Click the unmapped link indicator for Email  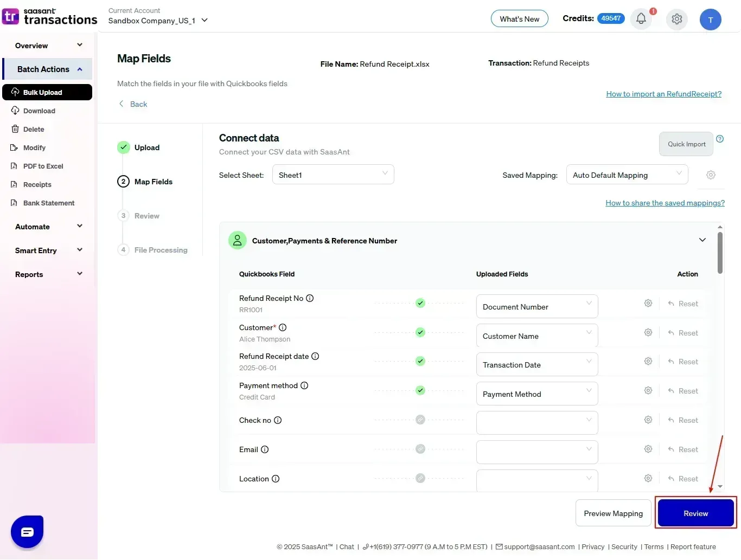tap(420, 449)
